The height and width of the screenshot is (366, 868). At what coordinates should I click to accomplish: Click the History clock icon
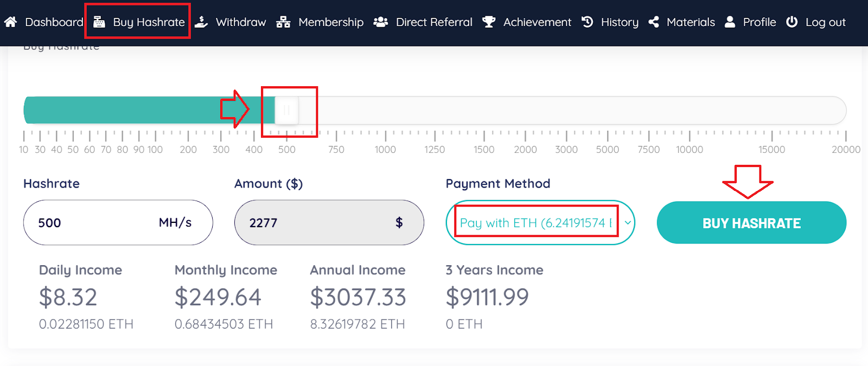click(x=588, y=22)
